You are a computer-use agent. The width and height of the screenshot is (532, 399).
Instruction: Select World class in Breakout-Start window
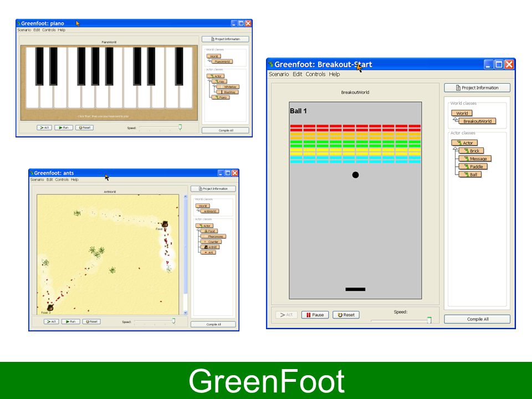[462, 113]
